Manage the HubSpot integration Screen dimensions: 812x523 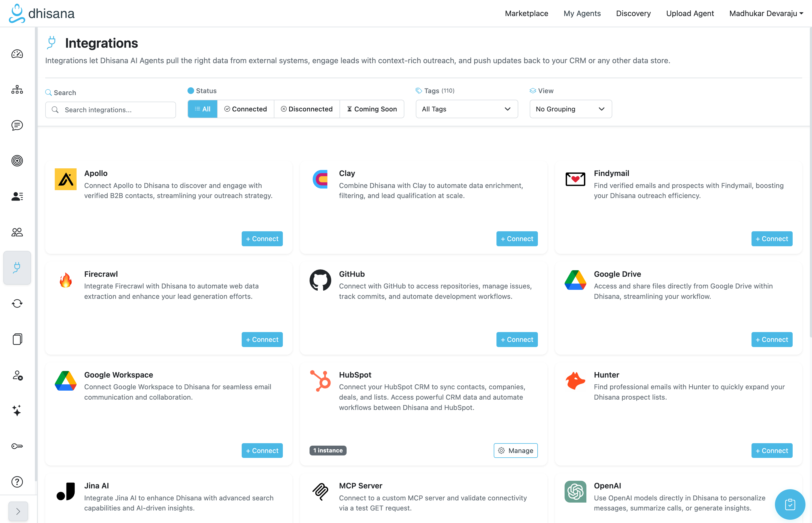515,451
